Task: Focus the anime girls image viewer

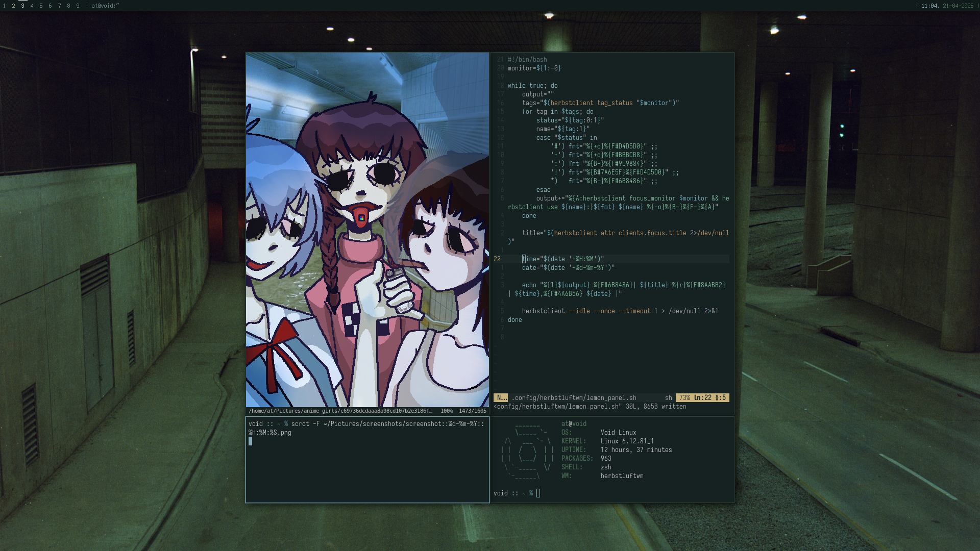Action: click(367, 230)
